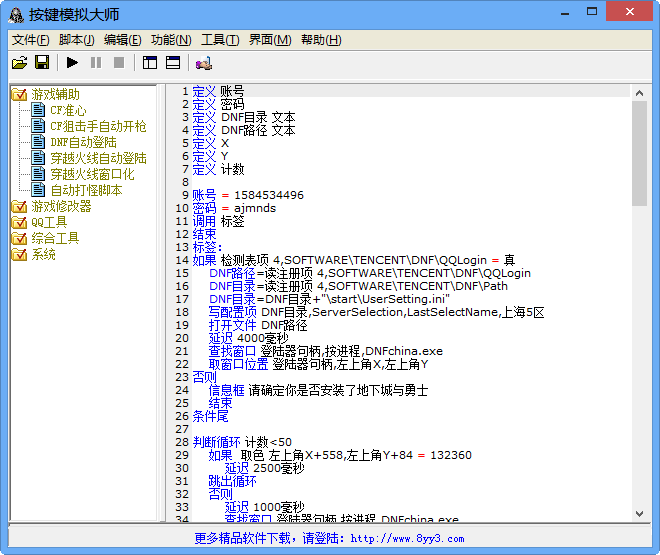The image size is (660, 555).
Task: Click the app icon in the title bar
Action: tap(16, 15)
